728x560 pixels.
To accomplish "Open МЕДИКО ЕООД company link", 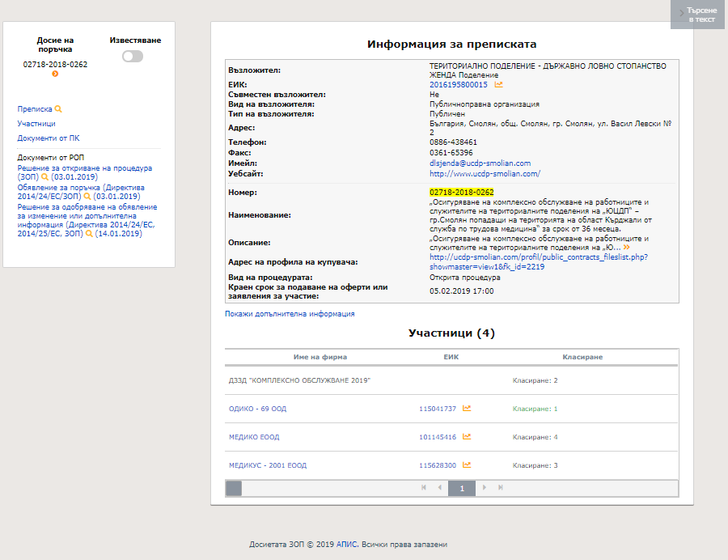I will click(x=254, y=437).
